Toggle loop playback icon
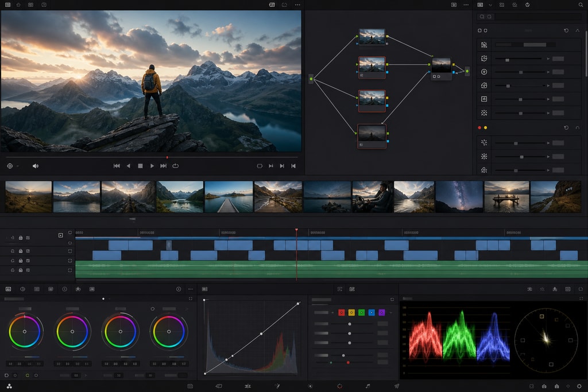This screenshot has height=392, width=588. (x=176, y=166)
